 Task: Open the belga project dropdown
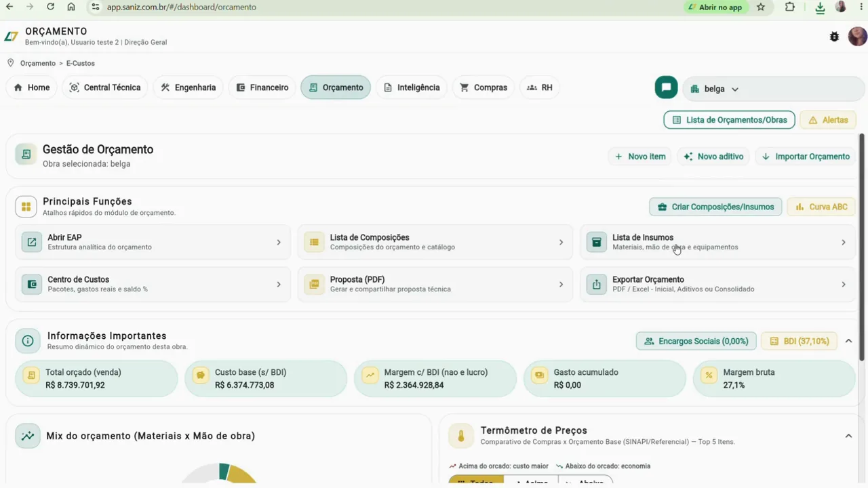click(773, 89)
